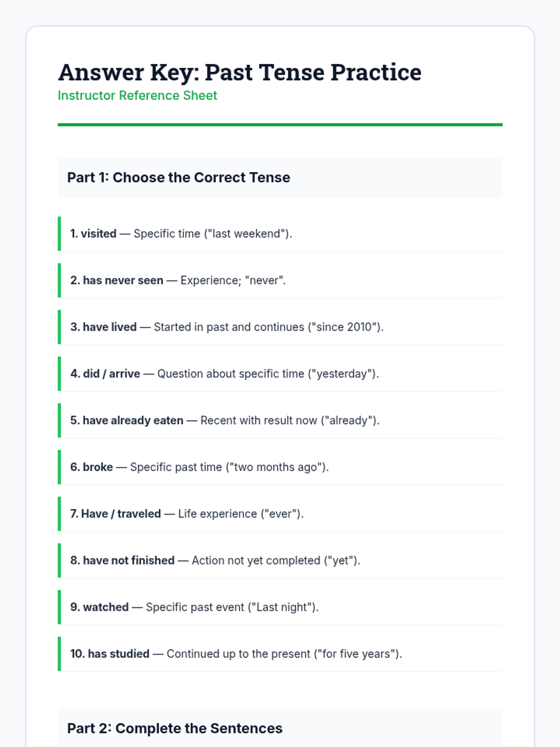Click answer 6 'broke' item
560x747 pixels.
pyautogui.click(x=280, y=467)
